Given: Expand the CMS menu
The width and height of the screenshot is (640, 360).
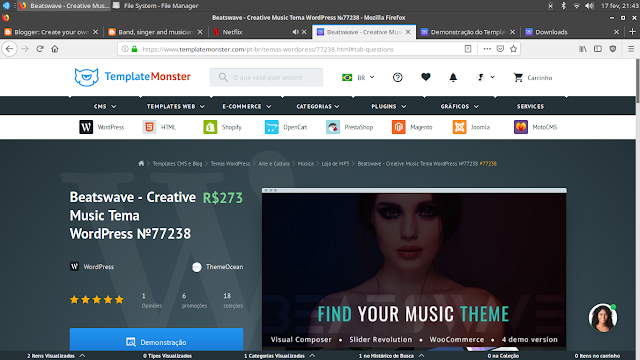Looking at the screenshot, I should tap(105, 106).
